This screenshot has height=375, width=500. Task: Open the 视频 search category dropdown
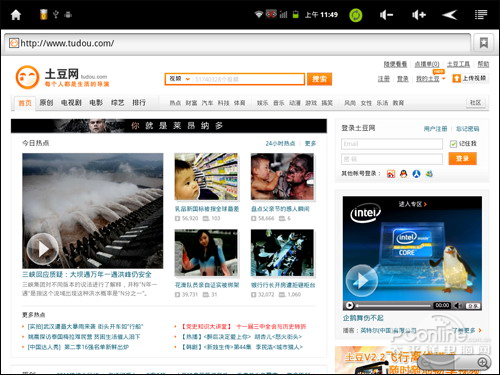(179, 79)
